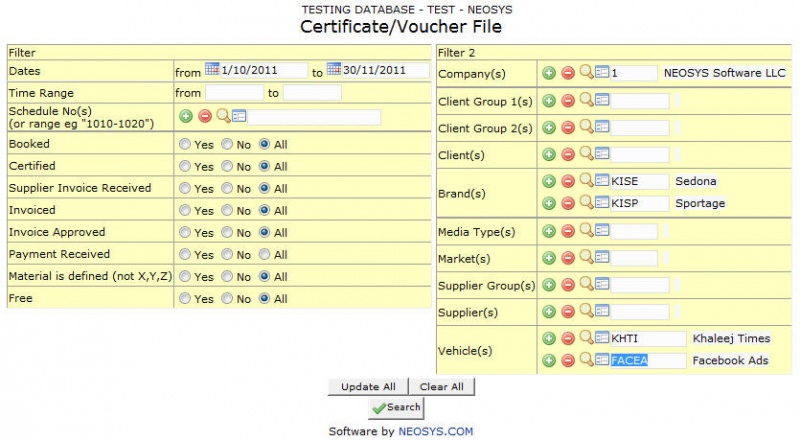Add a Schedule No row with green plus

tap(186, 116)
